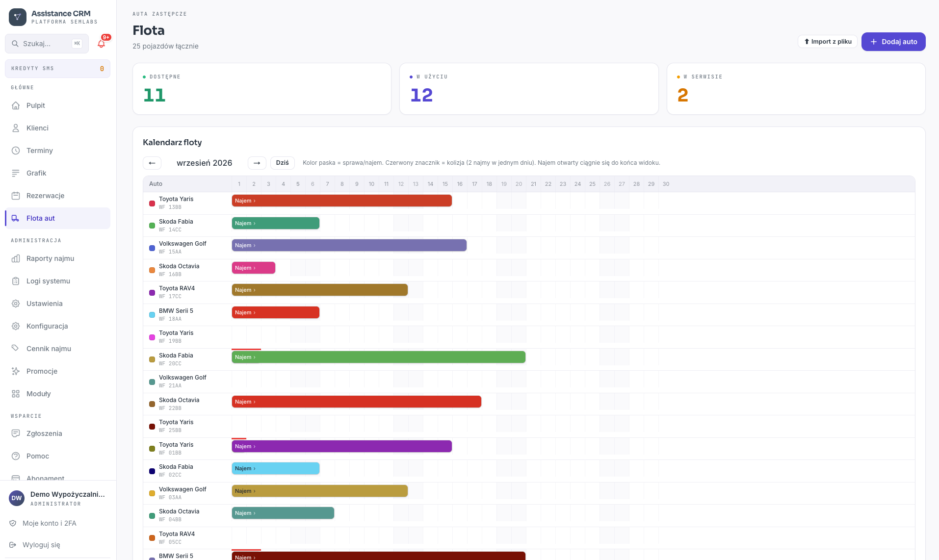This screenshot has height=560, width=939.
Task: Go to the previous month with left arrow
Action: [152, 163]
